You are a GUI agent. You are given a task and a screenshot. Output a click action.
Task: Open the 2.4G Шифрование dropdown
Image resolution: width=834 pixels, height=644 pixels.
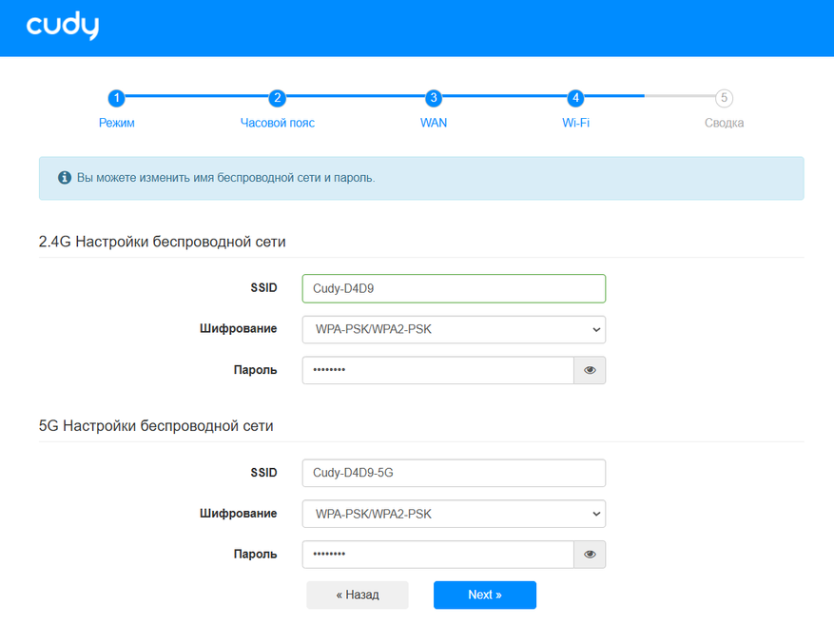[x=454, y=329]
